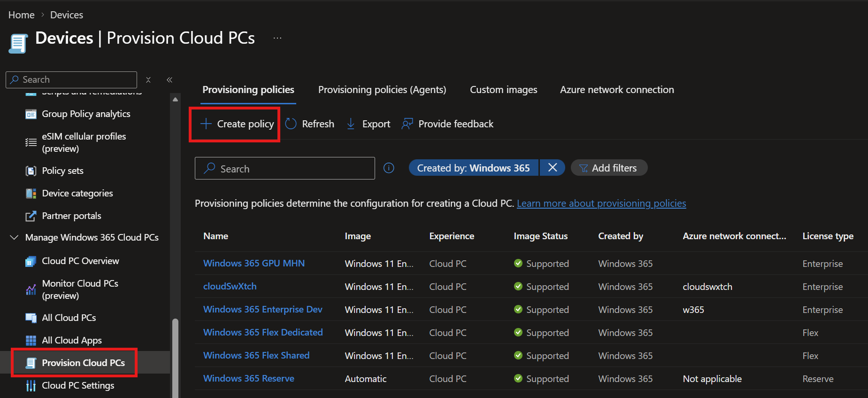This screenshot has width=868, height=398.
Task: Click the 'cloudswxtch' network connection cell
Action: click(707, 287)
